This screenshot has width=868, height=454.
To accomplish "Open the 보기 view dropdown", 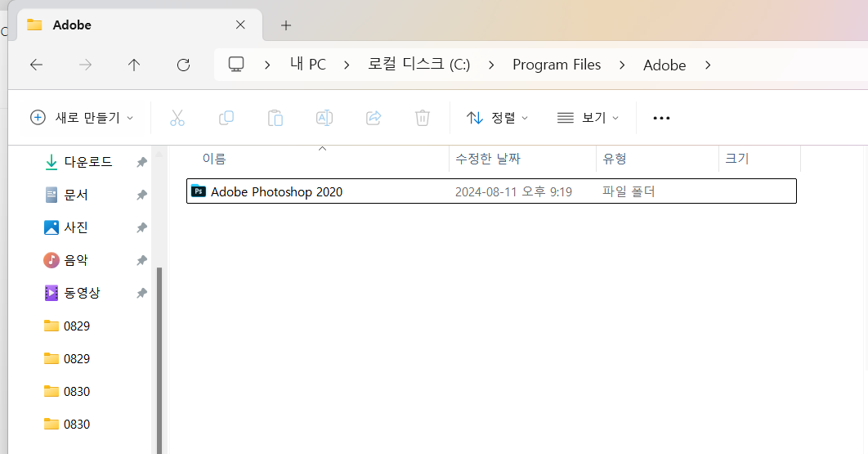I will (x=588, y=118).
